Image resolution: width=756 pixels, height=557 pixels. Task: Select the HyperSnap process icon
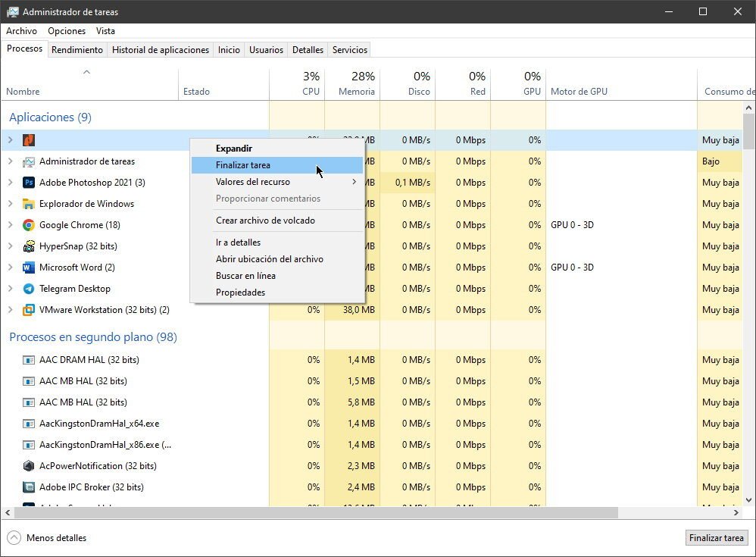coord(30,246)
